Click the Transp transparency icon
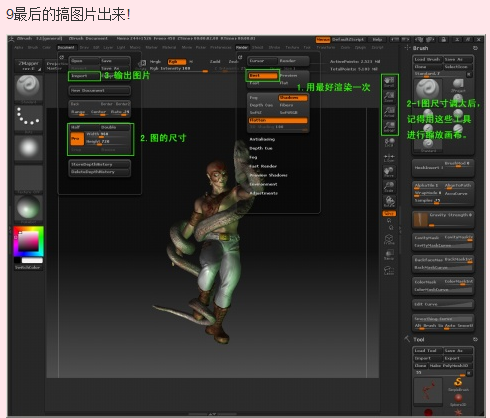Viewport: 490px width, 418px height. pyautogui.click(x=389, y=255)
